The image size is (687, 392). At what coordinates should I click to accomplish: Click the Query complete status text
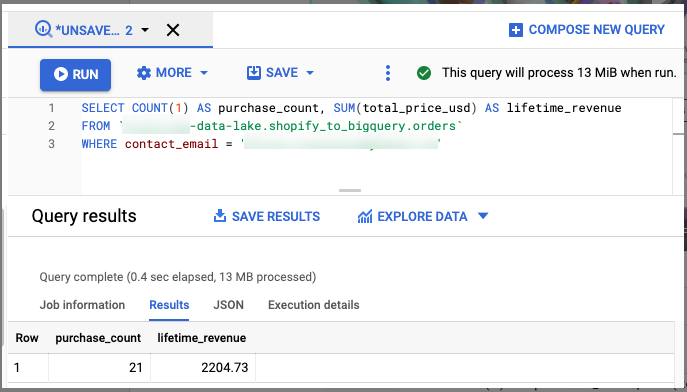click(x=178, y=277)
